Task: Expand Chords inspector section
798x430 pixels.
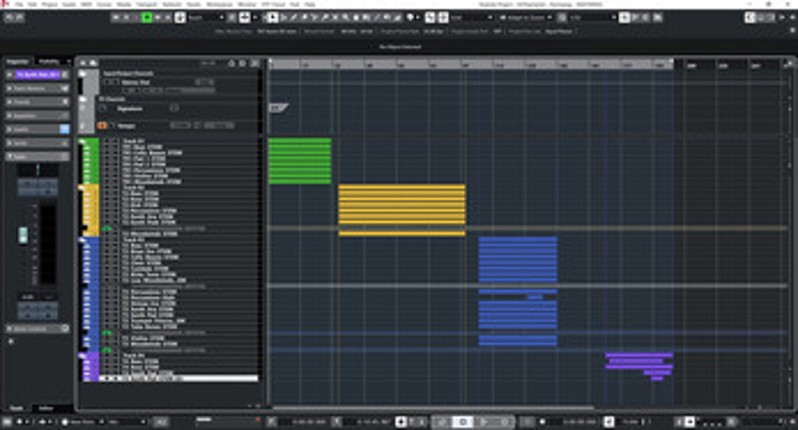Action: pos(38,102)
